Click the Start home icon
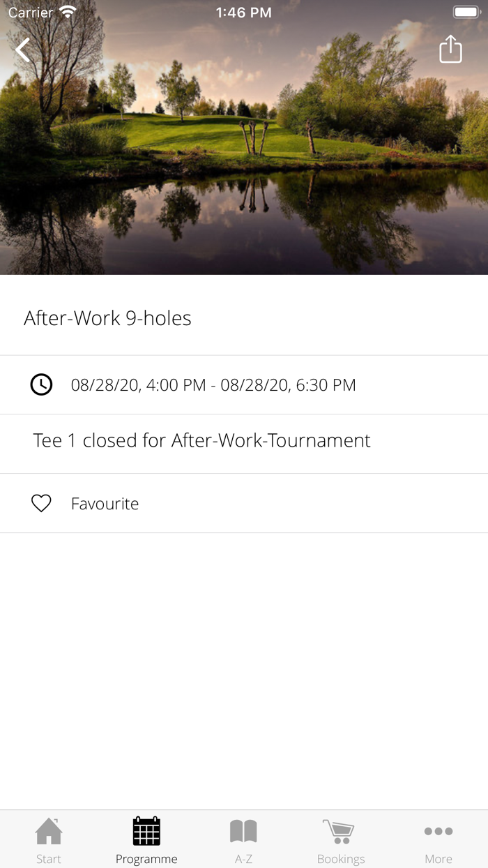The image size is (488, 868). tap(49, 831)
